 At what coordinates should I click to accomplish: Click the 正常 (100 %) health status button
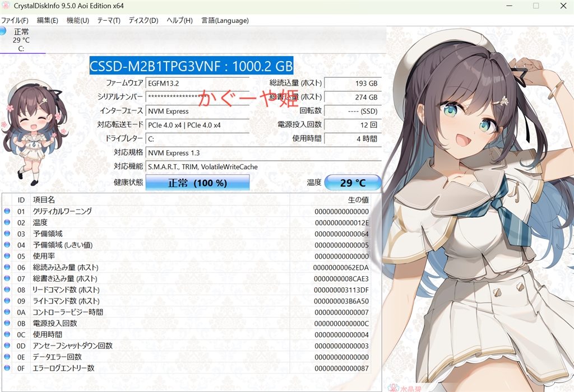[x=197, y=183]
